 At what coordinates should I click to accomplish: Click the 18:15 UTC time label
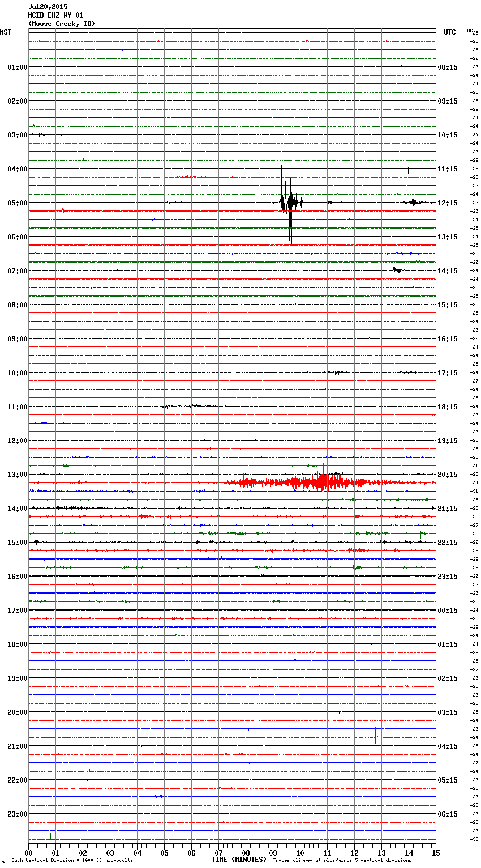coord(448,407)
